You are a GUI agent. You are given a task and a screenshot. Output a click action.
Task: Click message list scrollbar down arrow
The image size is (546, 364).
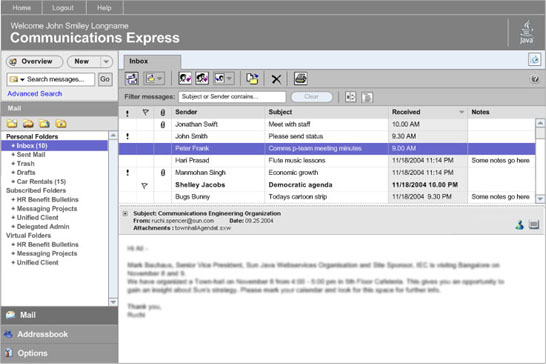click(x=540, y=199)
